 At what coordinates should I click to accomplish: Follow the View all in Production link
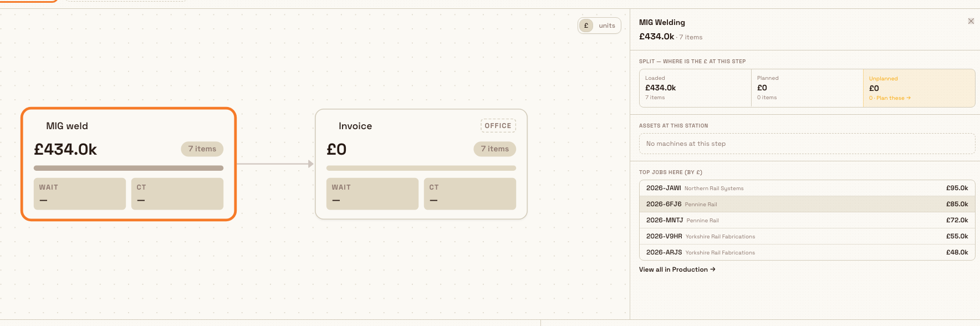click(x=677, y=269)
